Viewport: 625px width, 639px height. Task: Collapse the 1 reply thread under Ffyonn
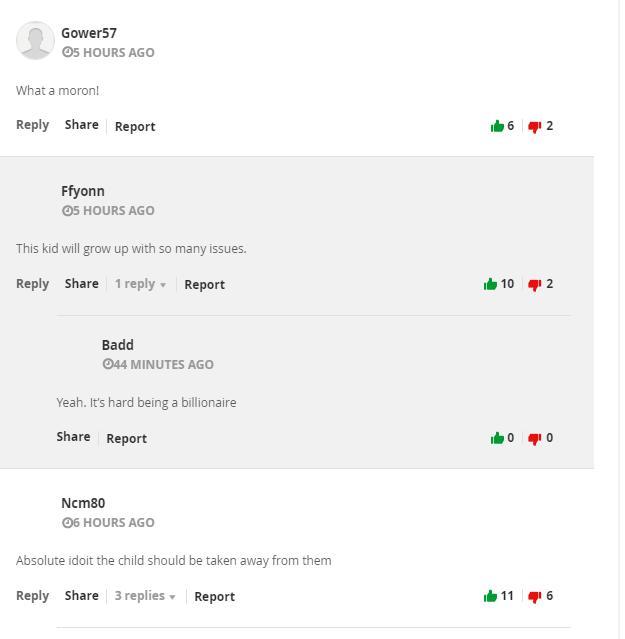pos(140,284)
